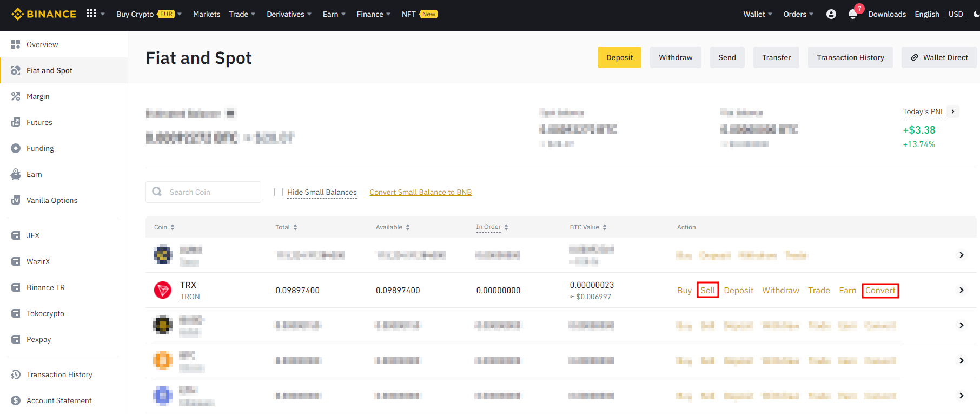The height and width of the screenshot is (414, 980).
Task: Click the TRX coin logo
Action: (163, 290)
